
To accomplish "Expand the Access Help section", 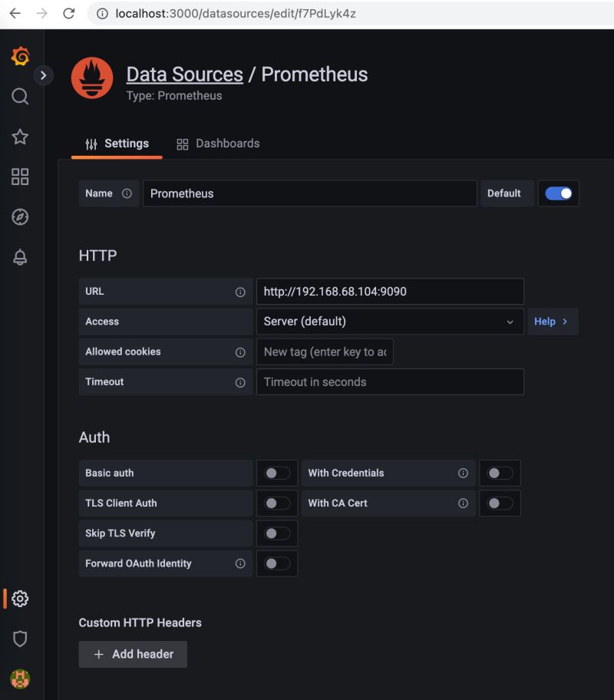I will coord(551,322).
